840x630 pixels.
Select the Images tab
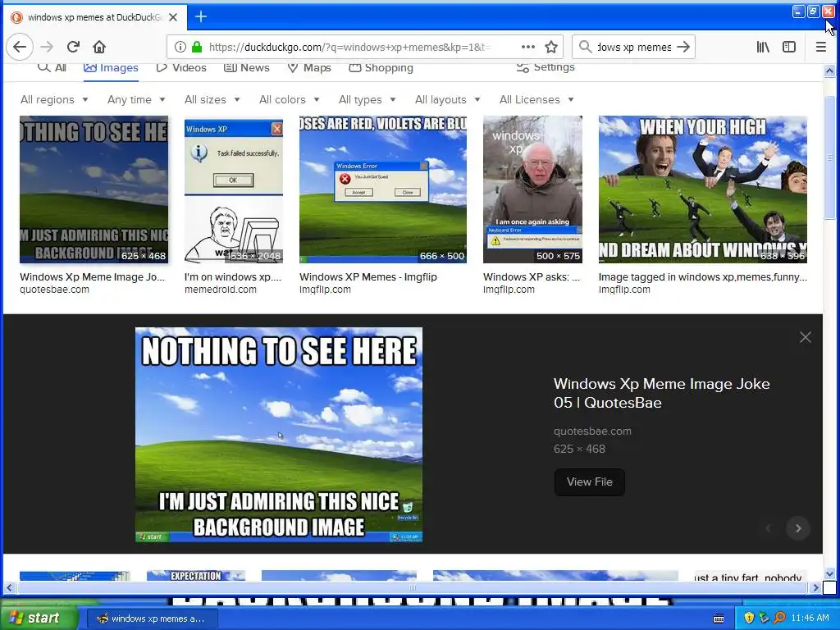click(x=111, y=67)
